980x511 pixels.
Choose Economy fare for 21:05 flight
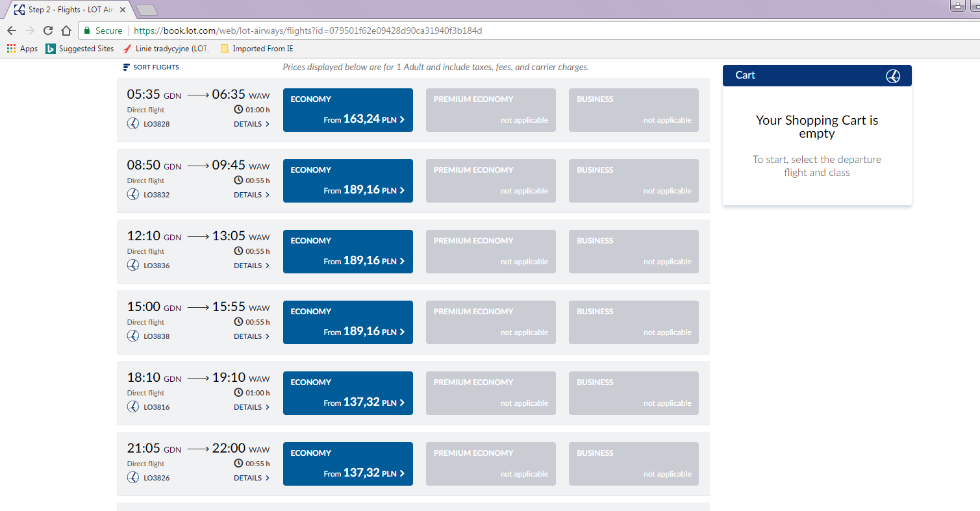click(x=348, y=464)
